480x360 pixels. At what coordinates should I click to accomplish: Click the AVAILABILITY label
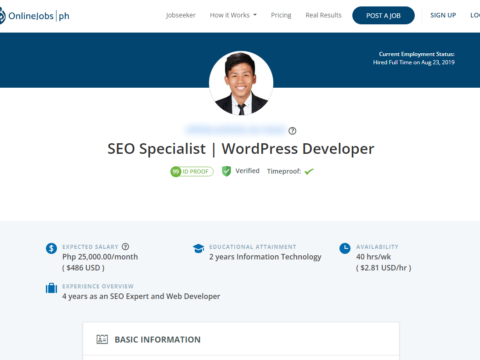pyautogui.click(x=377, y=247)
